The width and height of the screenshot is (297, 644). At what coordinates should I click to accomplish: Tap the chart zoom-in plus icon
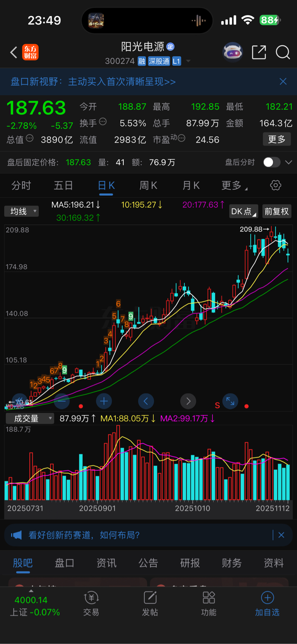pyautogui.click(x=104, y=401)
